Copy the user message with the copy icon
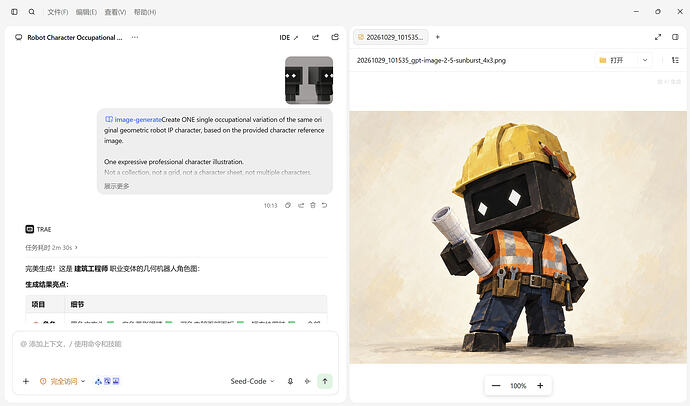Viewport: 690px width, 406px height. click(x=288, y=205)
